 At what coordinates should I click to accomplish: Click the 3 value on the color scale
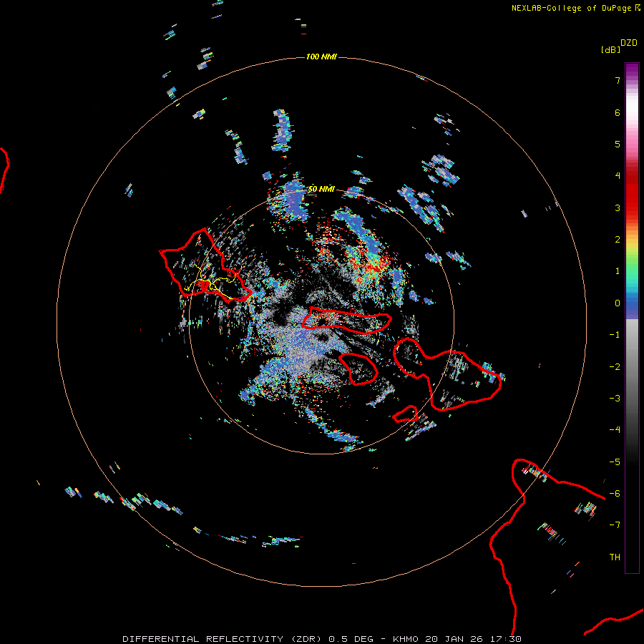click(618, 208)
